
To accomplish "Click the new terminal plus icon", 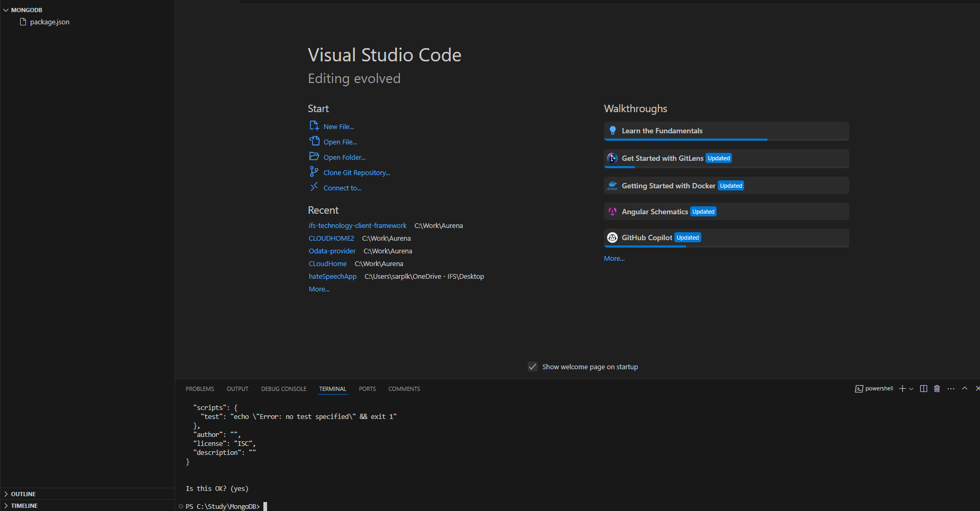I will tap(902, 389).
